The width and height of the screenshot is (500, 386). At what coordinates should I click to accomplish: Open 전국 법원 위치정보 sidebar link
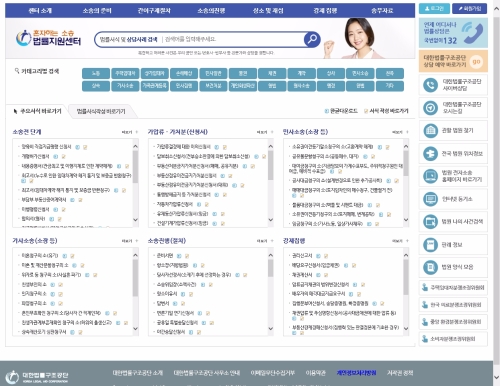coord(453,153)
